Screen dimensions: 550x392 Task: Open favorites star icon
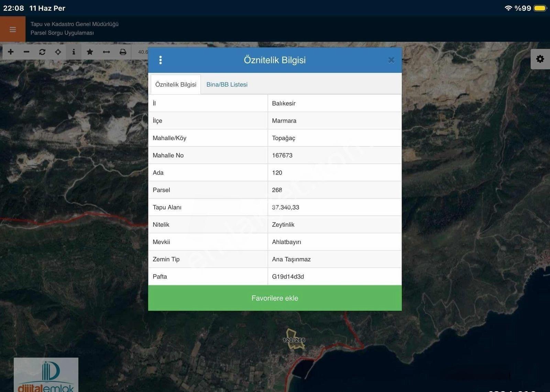click(x=90, y=52)
